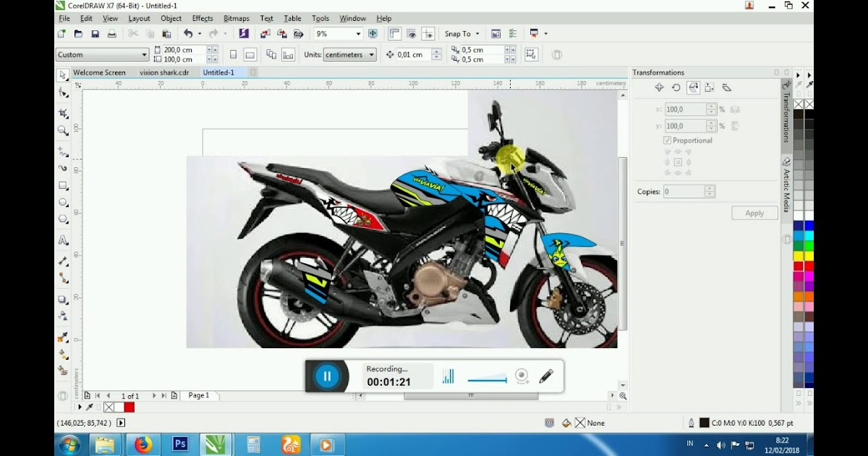Select the Crop tool
Viewport: 868px width, 456px height.
63,113
